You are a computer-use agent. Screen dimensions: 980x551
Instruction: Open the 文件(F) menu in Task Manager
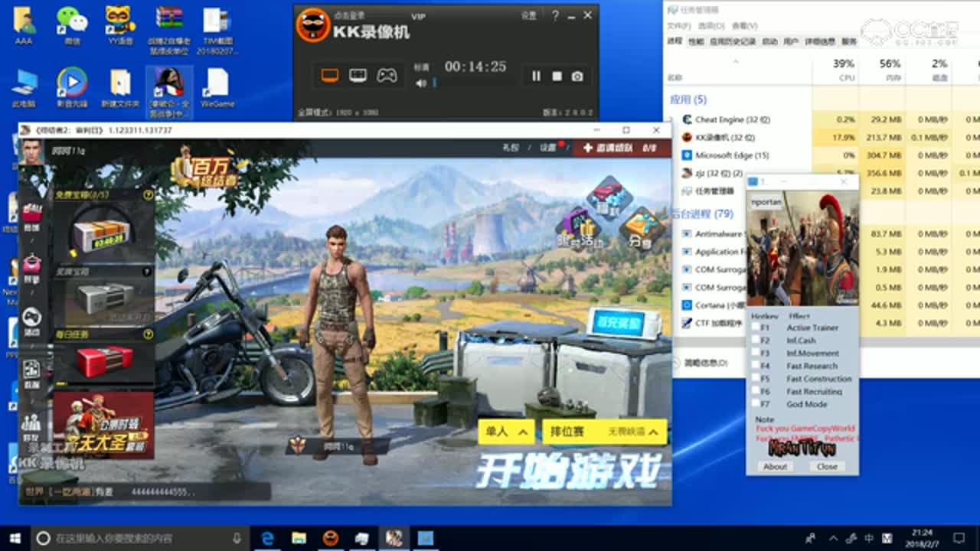(x=678, y=26)
